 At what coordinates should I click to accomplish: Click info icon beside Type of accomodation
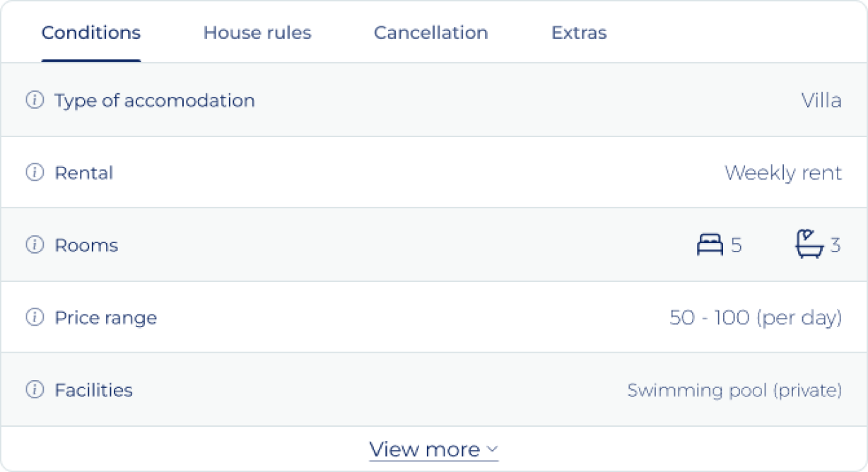tap(35, 100)
